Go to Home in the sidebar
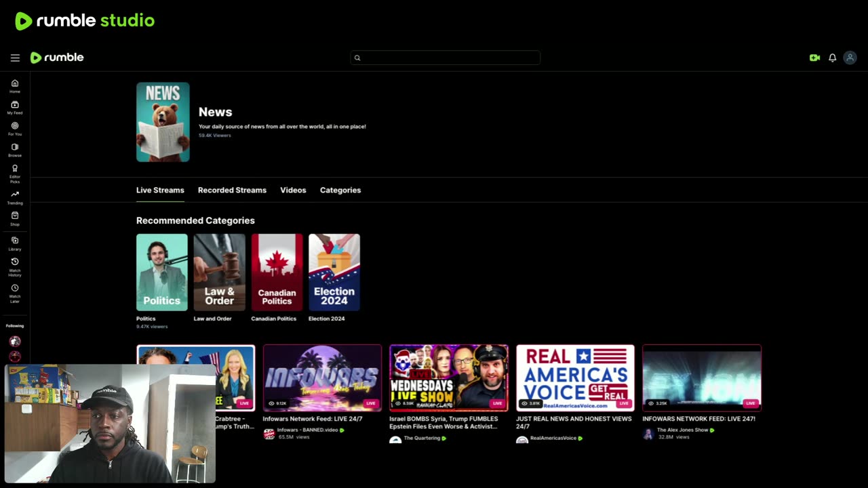868x488 pixels. click(x=15, y=86)
